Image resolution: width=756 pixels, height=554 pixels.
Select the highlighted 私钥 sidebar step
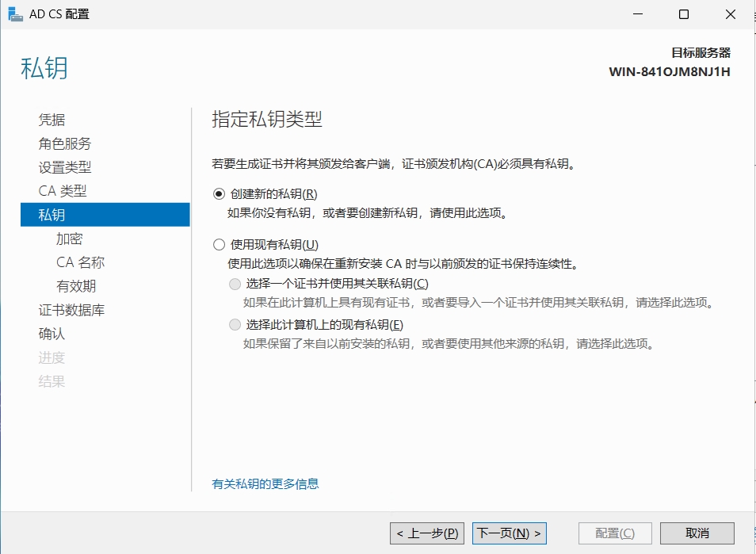pos(105,215)
